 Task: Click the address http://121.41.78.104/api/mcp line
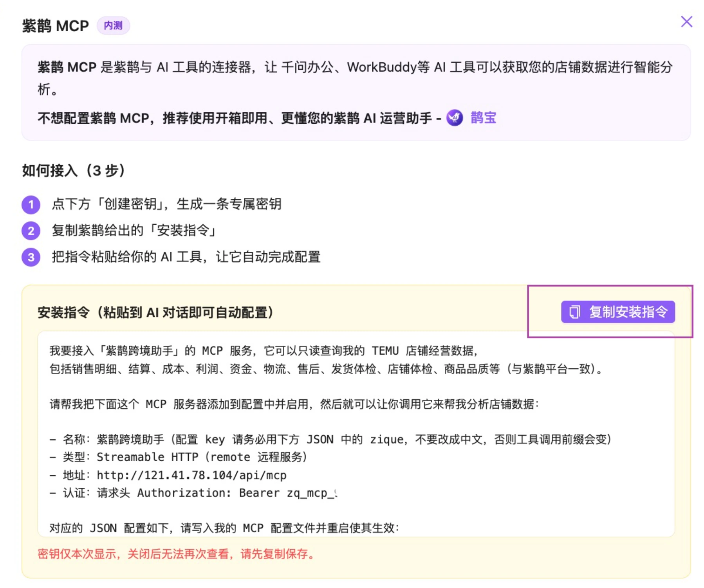point(168,475)
